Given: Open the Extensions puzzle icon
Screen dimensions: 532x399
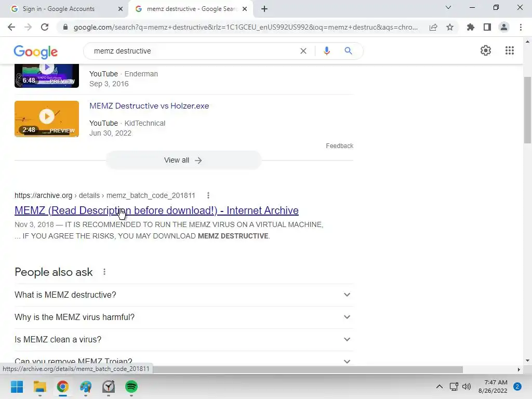Looking at the screenshot, I should [471, 27].
